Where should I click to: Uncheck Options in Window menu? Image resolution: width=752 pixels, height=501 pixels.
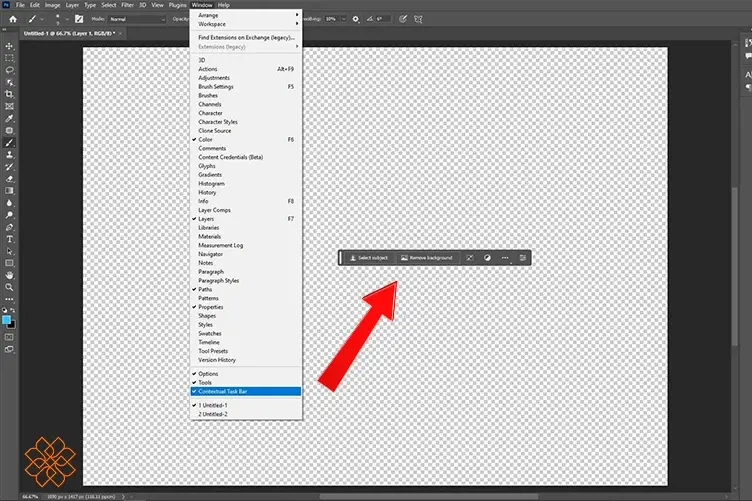(x=246, y=373)
